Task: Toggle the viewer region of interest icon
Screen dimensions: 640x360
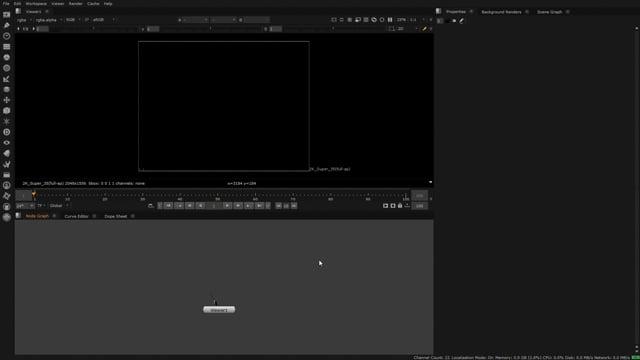Action: click(334, 20)
